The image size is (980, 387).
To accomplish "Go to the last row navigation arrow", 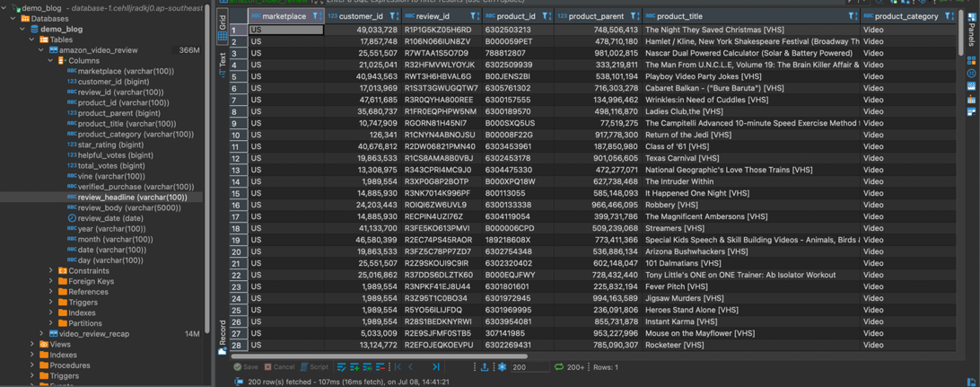I will 435,367.
